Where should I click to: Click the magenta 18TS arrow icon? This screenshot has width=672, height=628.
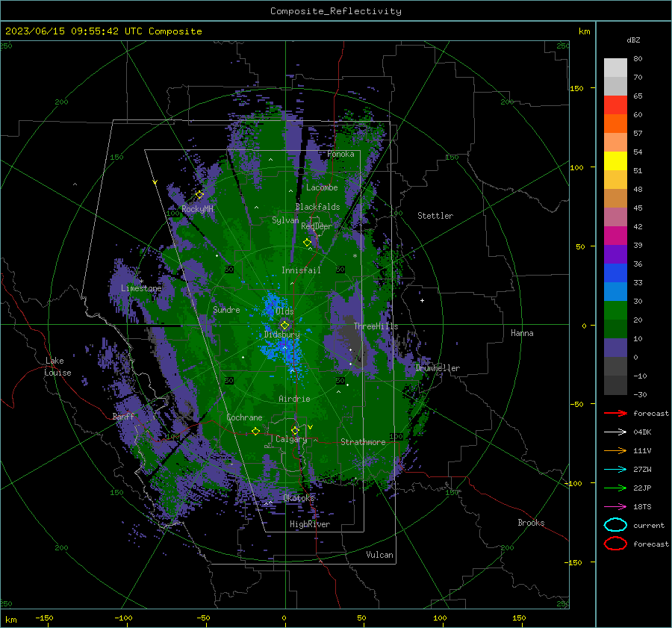(x=615, y=507)
